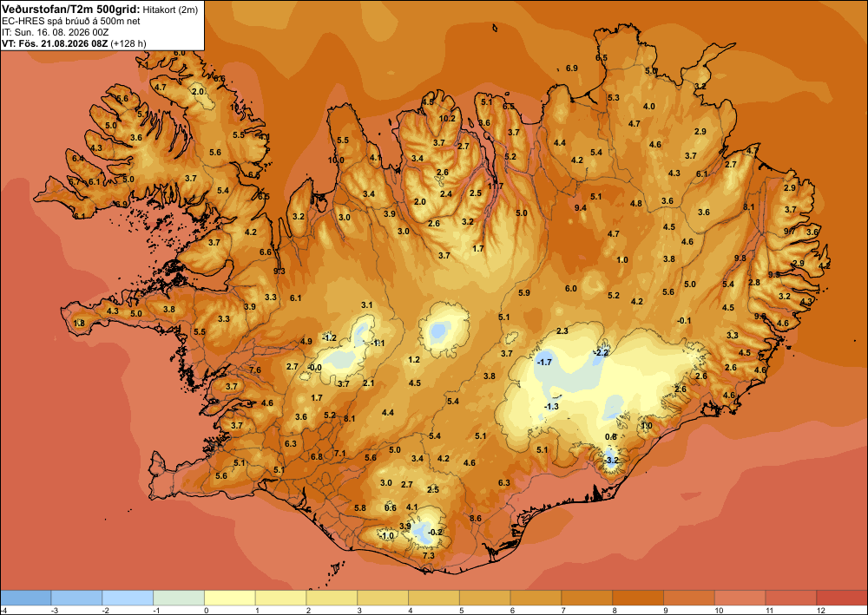The width and height of the screenshot is (868, 615).
Task: Click the temperature value '-1.1' on the map
Action: coord(378,343)
